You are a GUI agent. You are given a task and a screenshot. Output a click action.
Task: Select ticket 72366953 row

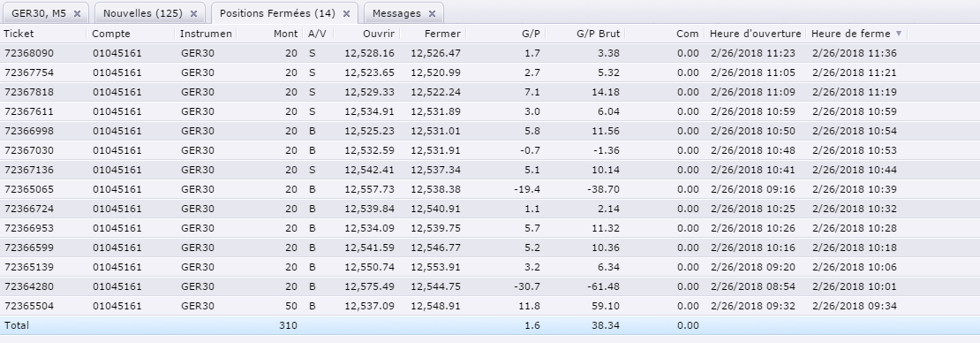(x=490, y=228)
